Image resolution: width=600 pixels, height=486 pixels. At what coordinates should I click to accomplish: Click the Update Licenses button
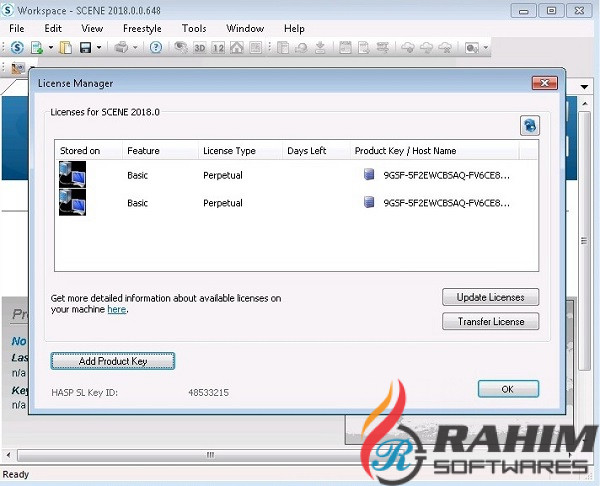tap(491, 297)
